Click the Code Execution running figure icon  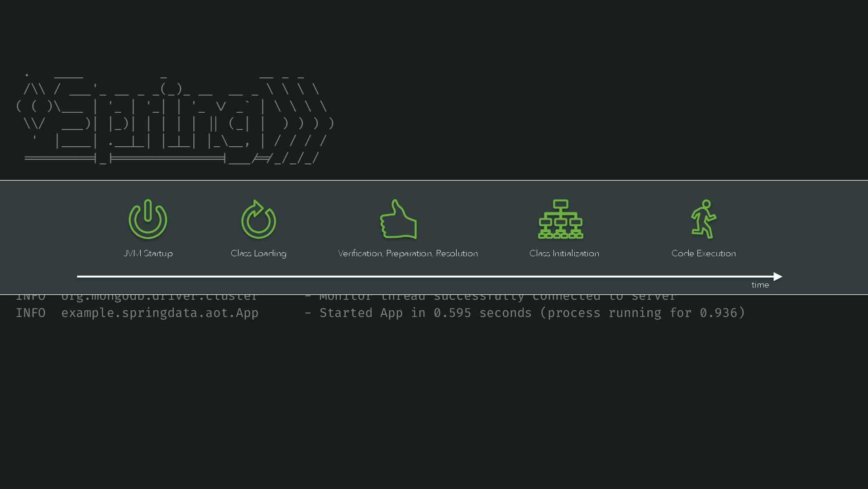click(703, 219)
